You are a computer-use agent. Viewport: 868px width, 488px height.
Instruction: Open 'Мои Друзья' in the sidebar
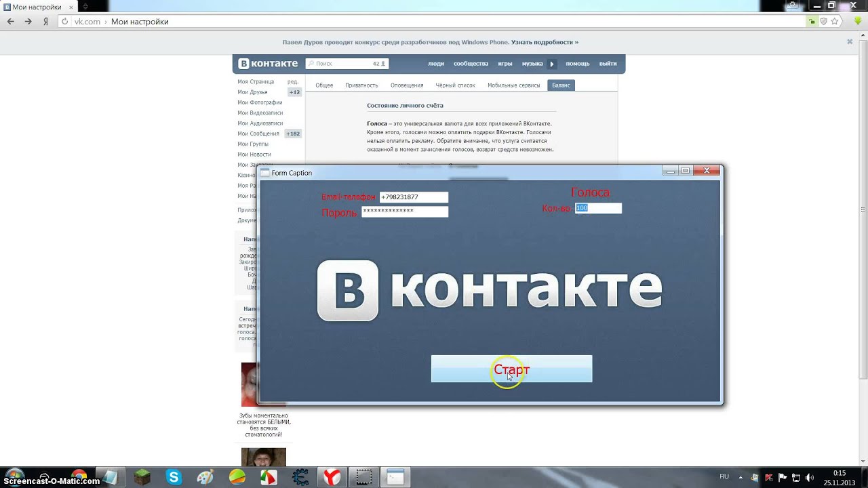(252, 92)
